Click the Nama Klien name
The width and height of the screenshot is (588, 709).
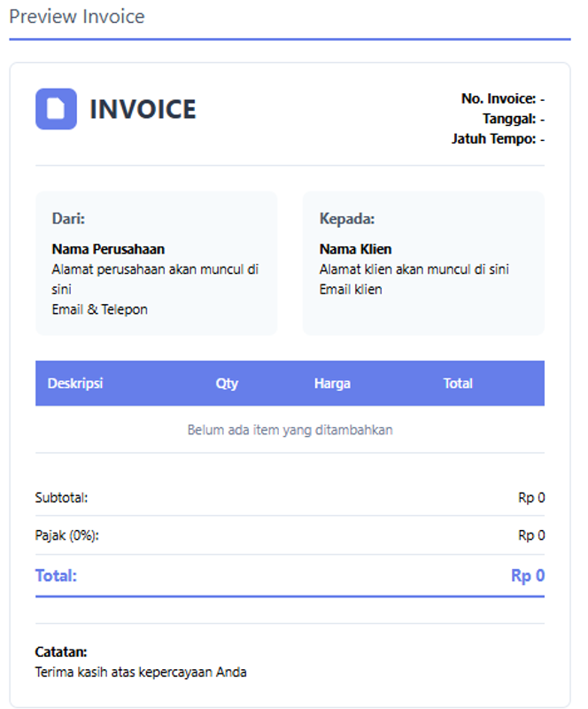coord(355,249)
